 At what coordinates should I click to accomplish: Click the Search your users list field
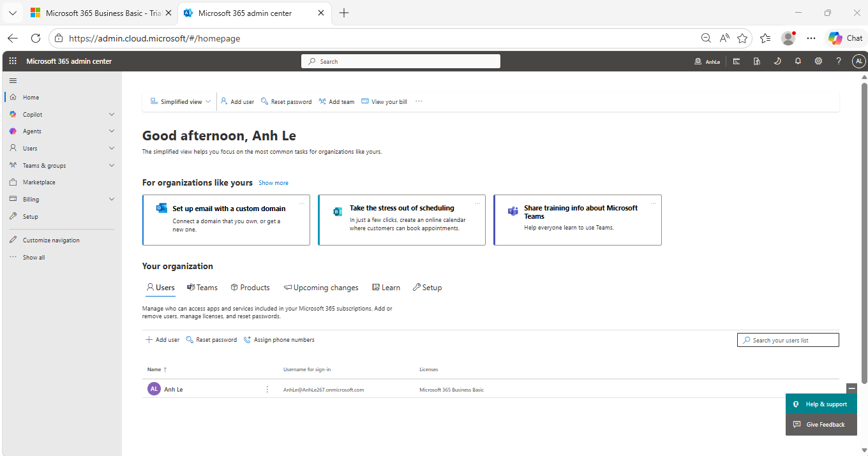[x=788, y=340]
